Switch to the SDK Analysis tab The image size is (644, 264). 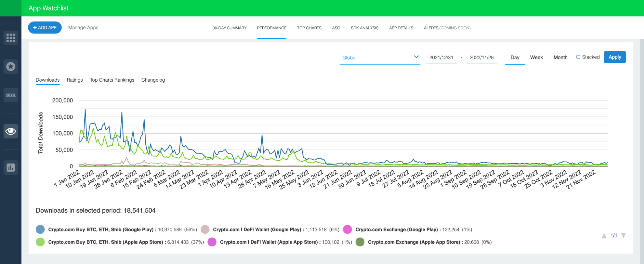[365, 28]
